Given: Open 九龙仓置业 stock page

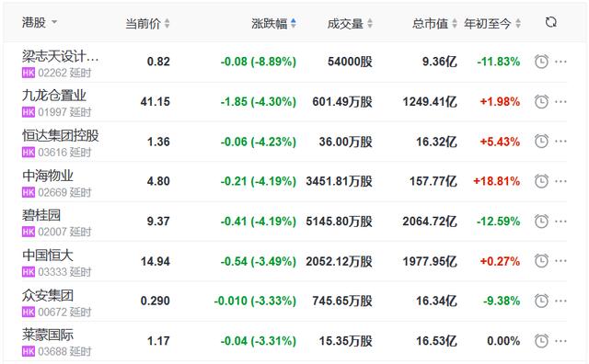Looking at the screenshot, I should [x=53, y=96].
